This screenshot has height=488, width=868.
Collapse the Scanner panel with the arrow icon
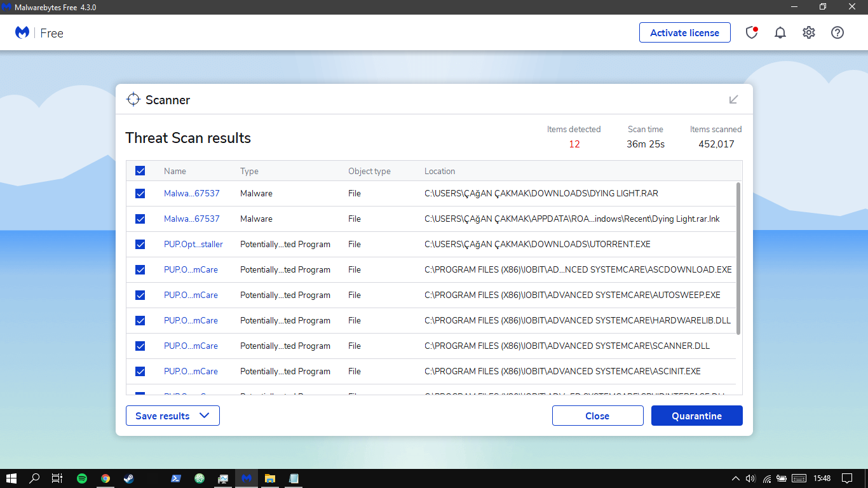click(x=733, y=100)
